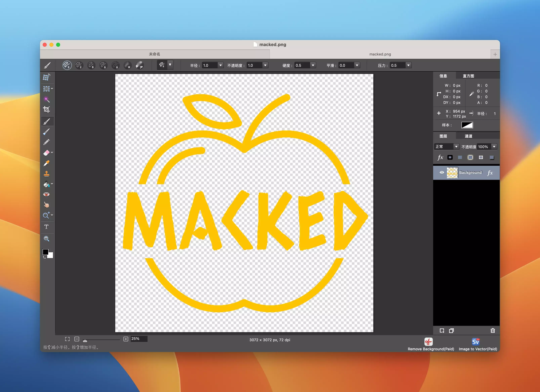Select the Magic Wand tool
540x392 pixels.
pyautogui.click(x=46, y=99)
